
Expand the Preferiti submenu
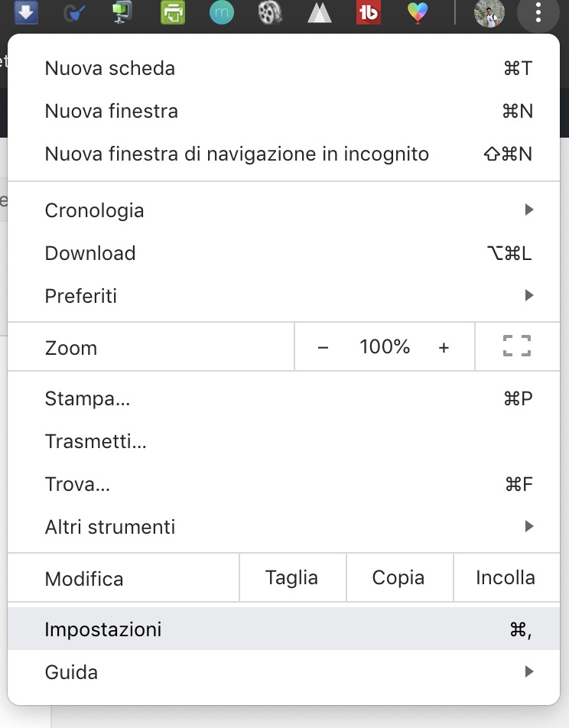tap(284, 296)
